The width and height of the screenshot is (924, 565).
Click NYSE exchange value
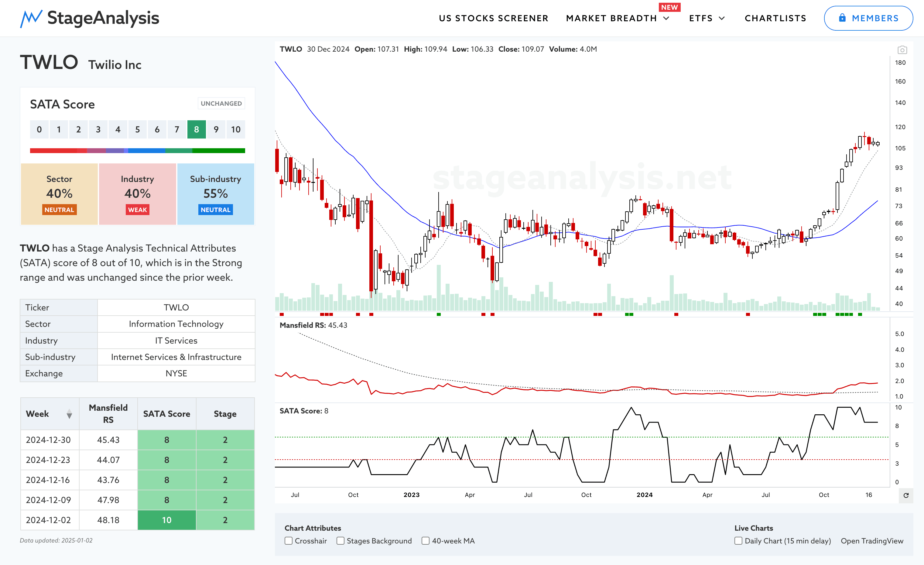pos(176,373)
